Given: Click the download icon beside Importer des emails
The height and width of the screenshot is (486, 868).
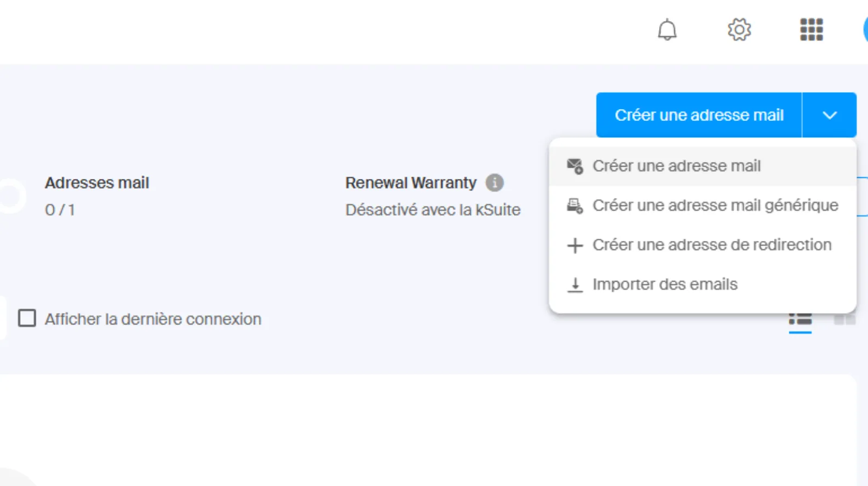Looking at the screenshot, I should point(575,285).
